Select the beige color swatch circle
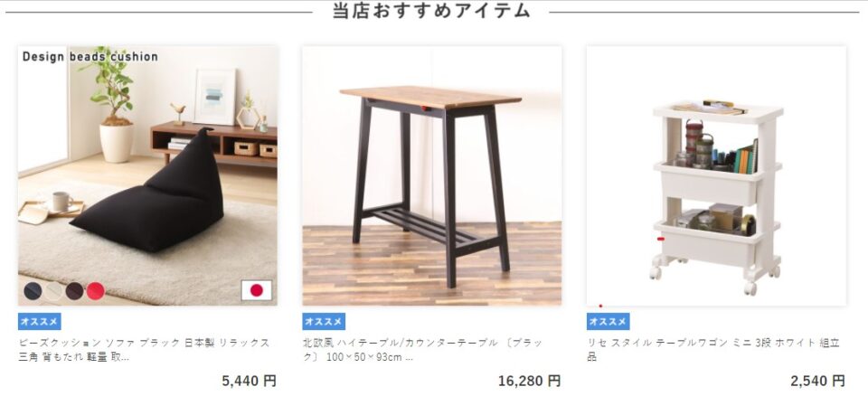This screenshot has height=396, width=868. 53,291
